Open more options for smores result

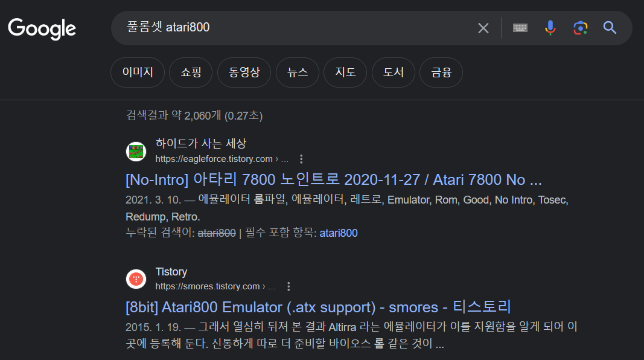click(x=289, y=286)
